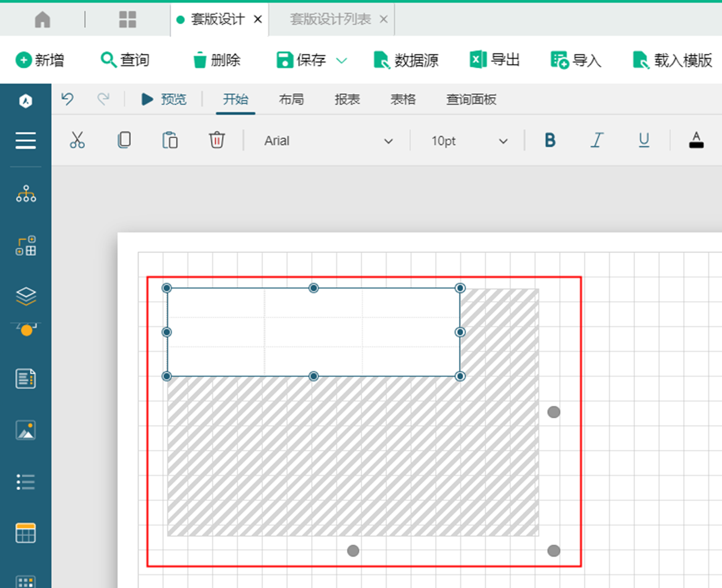The height and width of the screenshot is (588, 722).
Task: Click the cut scissors icon
Action: pos(77,141)
